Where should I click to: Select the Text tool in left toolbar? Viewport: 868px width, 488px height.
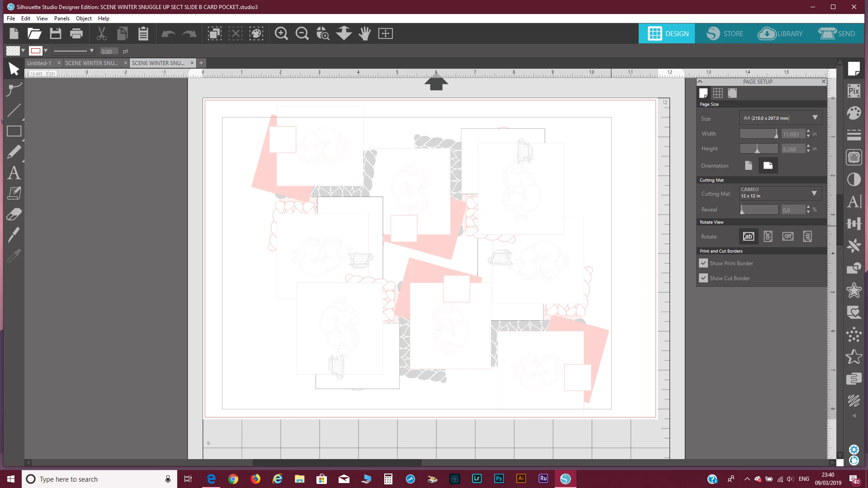click(14, 173)
